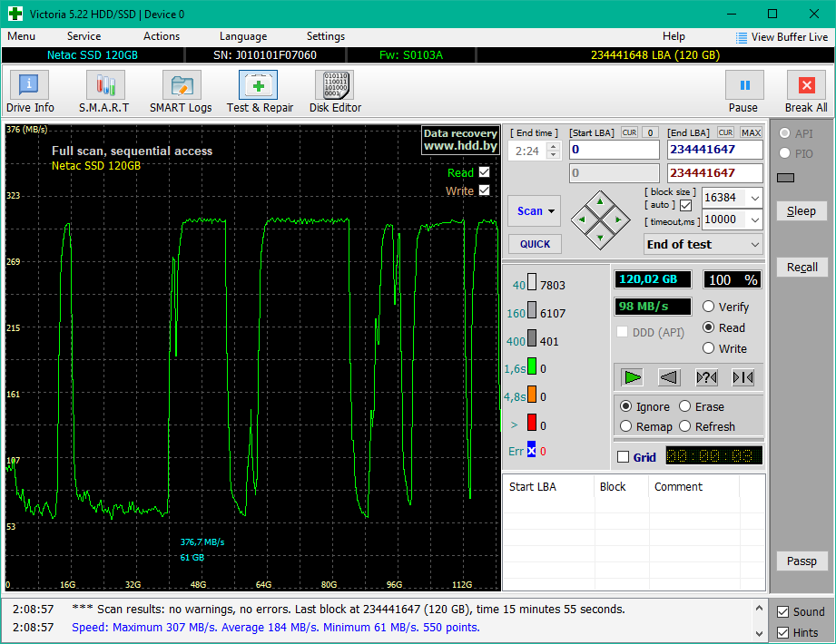Enable the Grid checkbox
Screen dimensions: 836x644
(x=623, y=457)
